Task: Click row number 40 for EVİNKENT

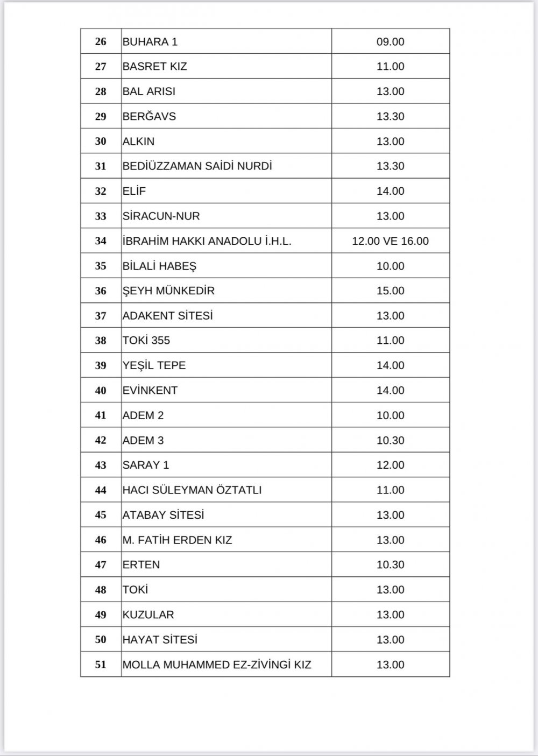Action: pyautogui.click(x=101, y=391)
